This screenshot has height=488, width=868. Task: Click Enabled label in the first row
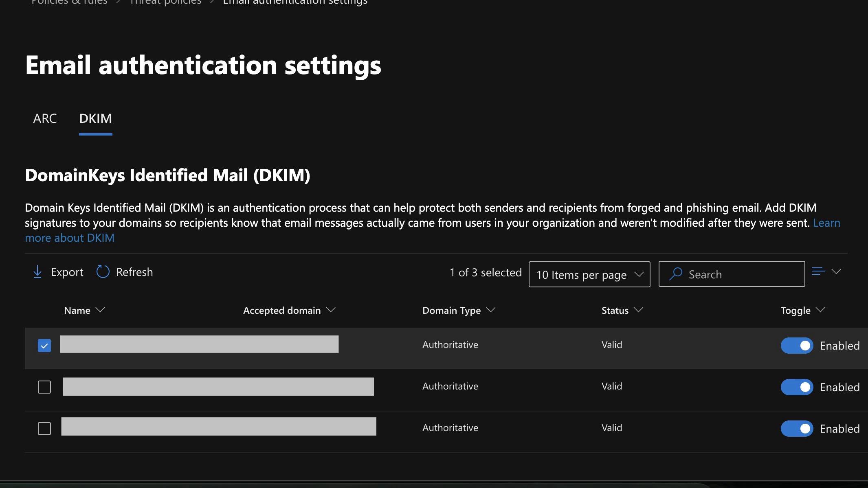[839, 346]
